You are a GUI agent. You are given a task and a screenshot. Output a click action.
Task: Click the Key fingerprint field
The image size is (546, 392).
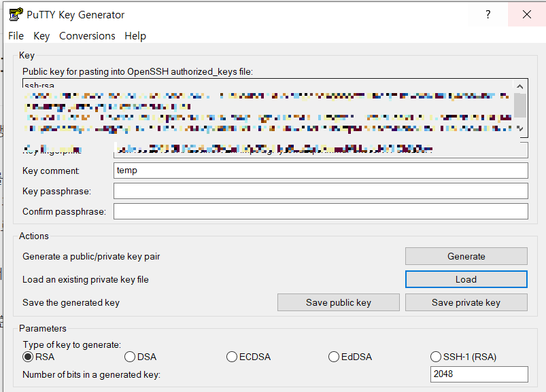click(320, 150)
